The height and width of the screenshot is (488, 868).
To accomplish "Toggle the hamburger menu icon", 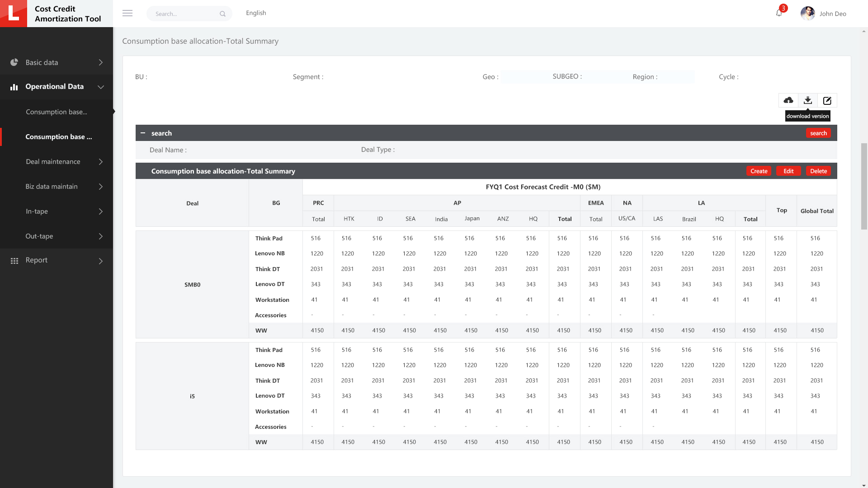I will click(x=127, y=14).
